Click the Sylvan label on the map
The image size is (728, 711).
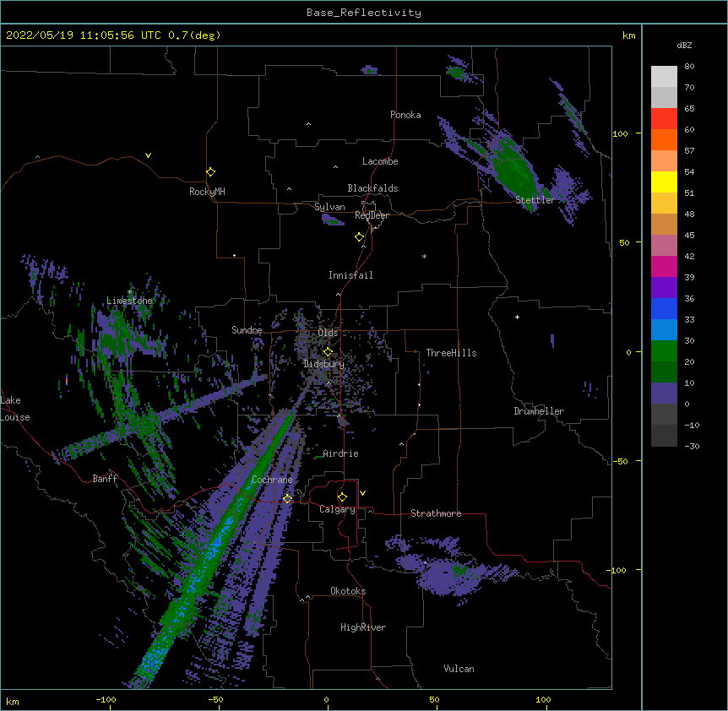[x=329, y=207]
